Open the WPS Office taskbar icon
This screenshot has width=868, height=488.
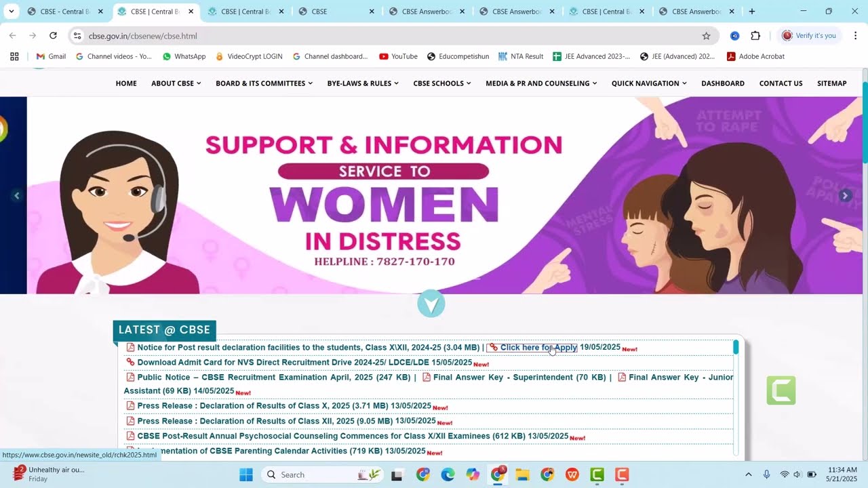(x=572, y=474)
